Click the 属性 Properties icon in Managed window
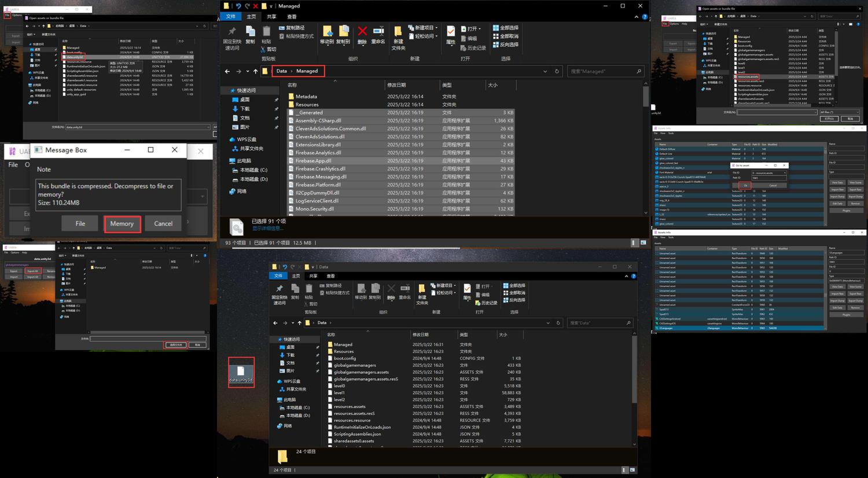 (451, 35)
